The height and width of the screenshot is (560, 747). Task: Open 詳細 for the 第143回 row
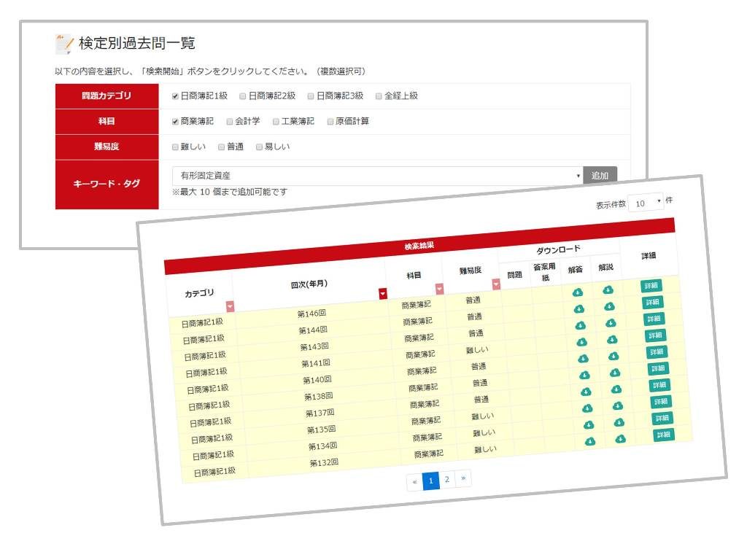pyautogui.click(x=654, y=319)
